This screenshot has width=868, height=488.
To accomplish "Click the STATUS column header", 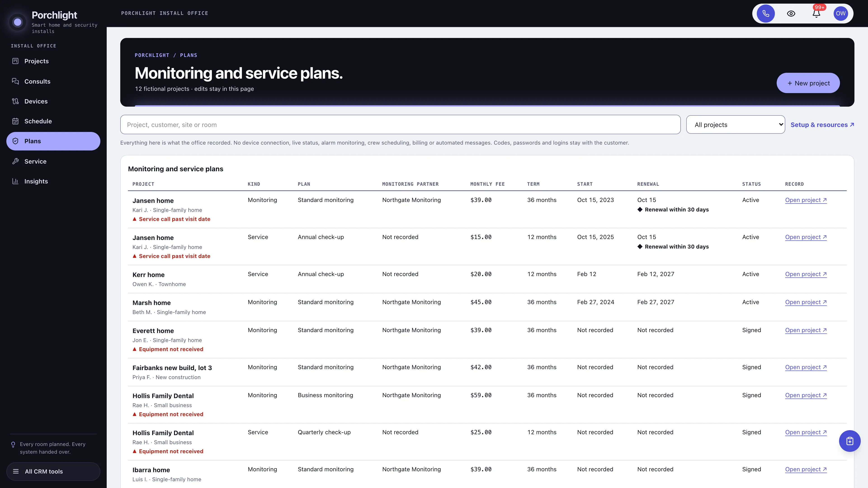I will point(751,184).
